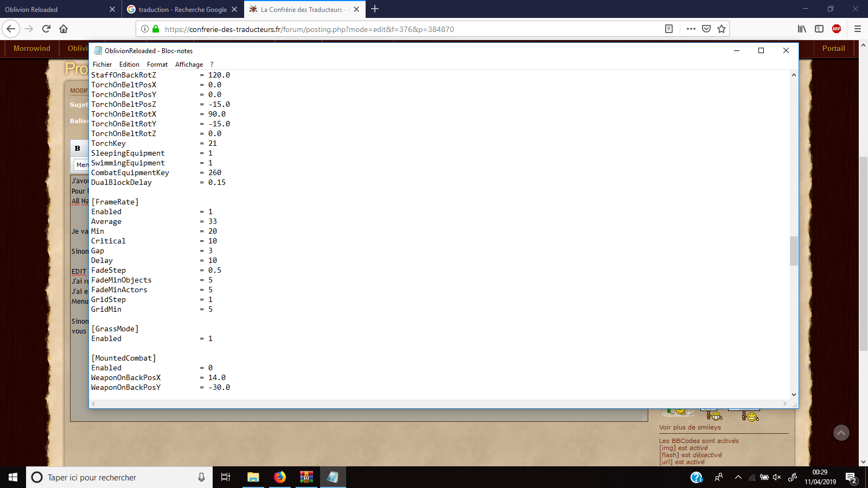Viewport: 868px width, 488px height.
Task: Click Notepad vertical scrollbar up arrow
Action: coord(794,75)
